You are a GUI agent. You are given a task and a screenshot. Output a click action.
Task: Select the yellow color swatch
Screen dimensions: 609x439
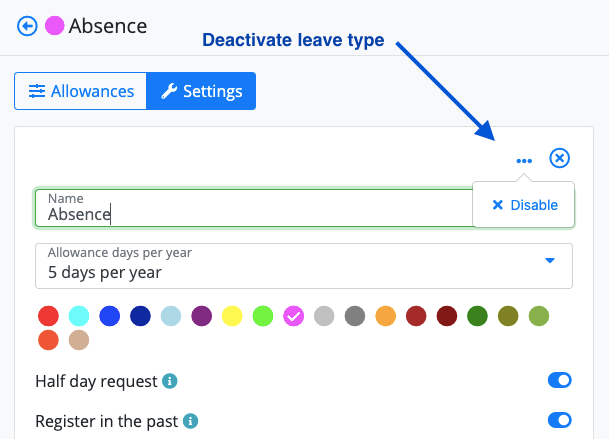(232, 316)
